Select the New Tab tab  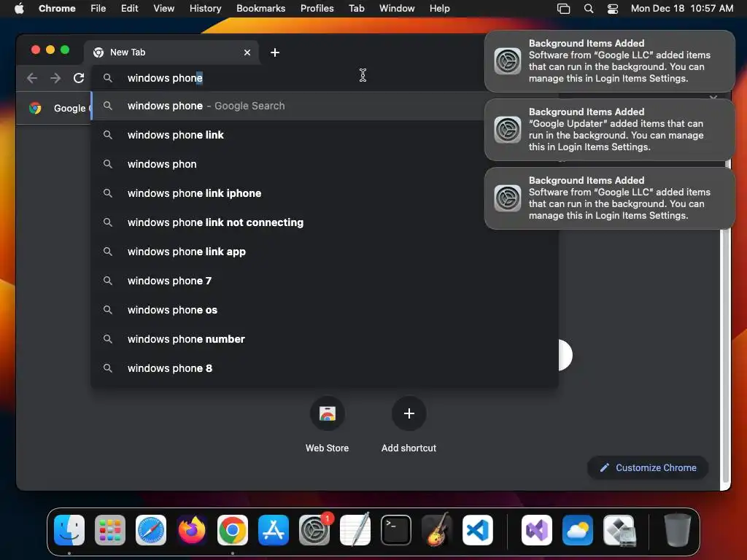(171, 52)
